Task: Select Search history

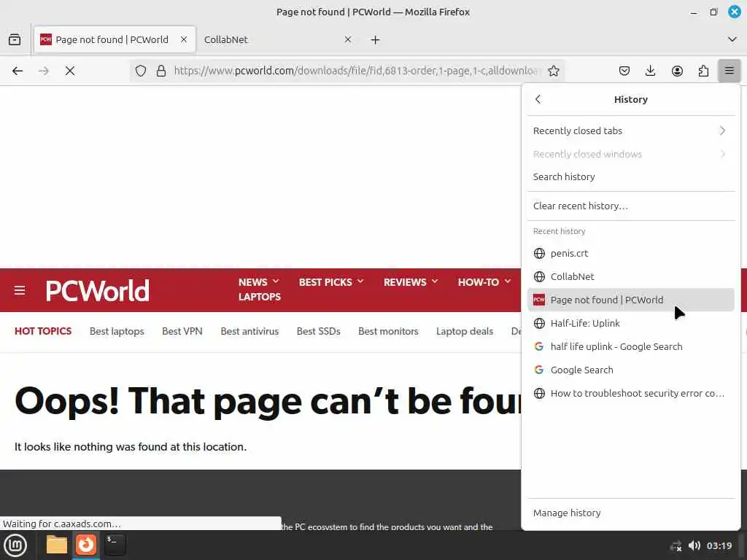Action: coord(631,176)
